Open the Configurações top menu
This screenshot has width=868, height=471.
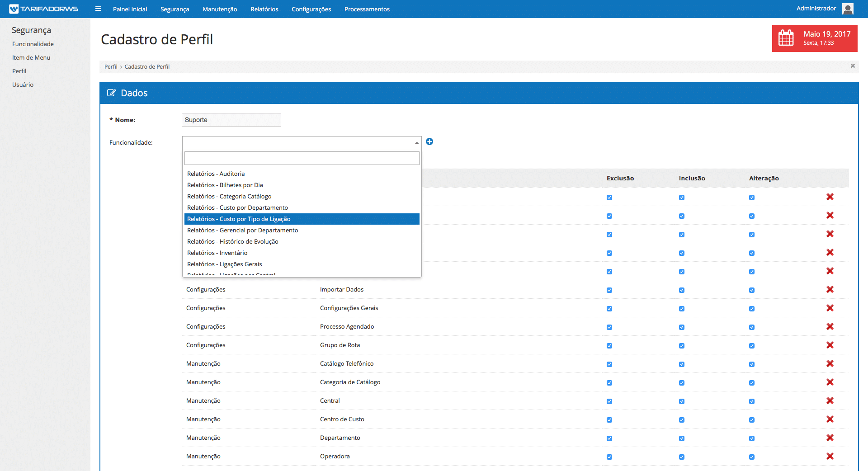point(311,9)
